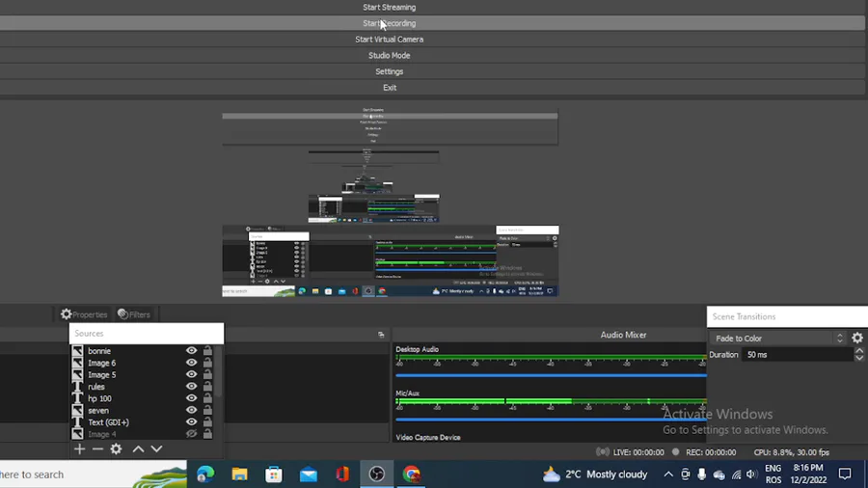The height and width of the screenshot is (488, 868).
Task: Open notification center icon in taskbar
Action: tap(845, 474)
